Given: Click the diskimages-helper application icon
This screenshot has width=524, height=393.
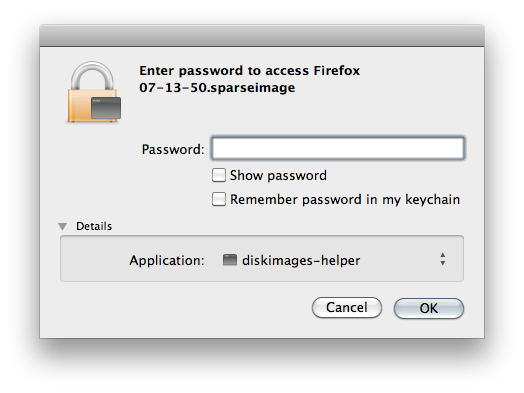Looking at the screenshot, I should point(230,260).
